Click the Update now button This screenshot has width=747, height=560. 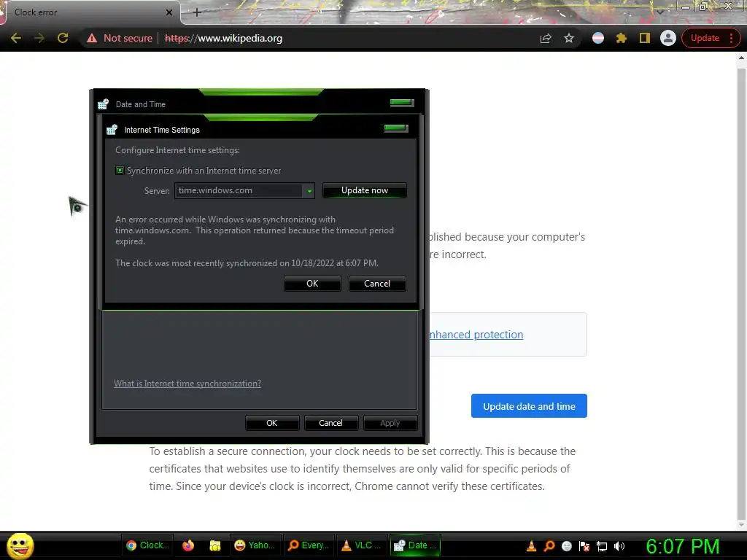[365, 190]
